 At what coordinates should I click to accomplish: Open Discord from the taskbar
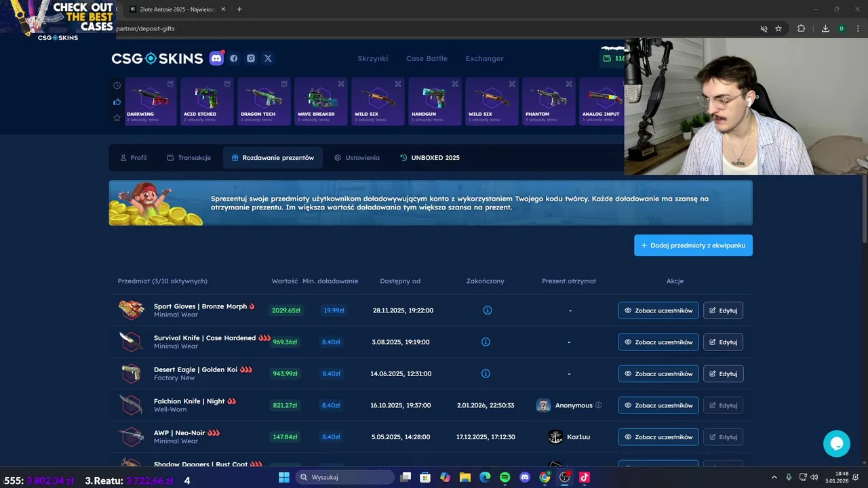tap(524, 477)
